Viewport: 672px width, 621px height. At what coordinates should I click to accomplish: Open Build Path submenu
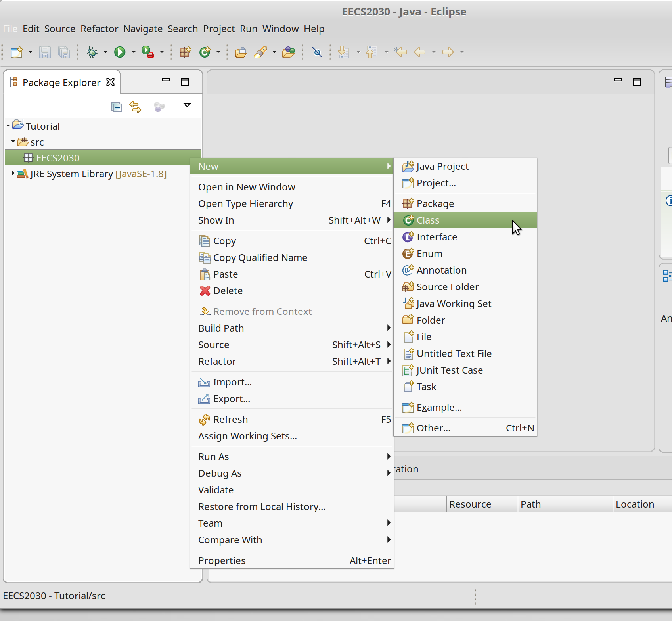(292, 328)
